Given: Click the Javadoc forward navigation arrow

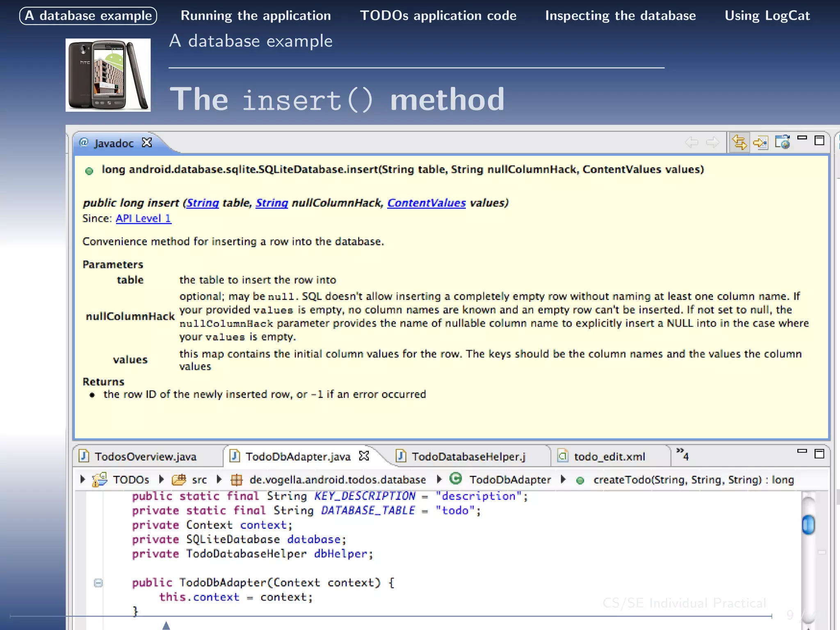Looking at the screenshot, I should tap(712, 142).
